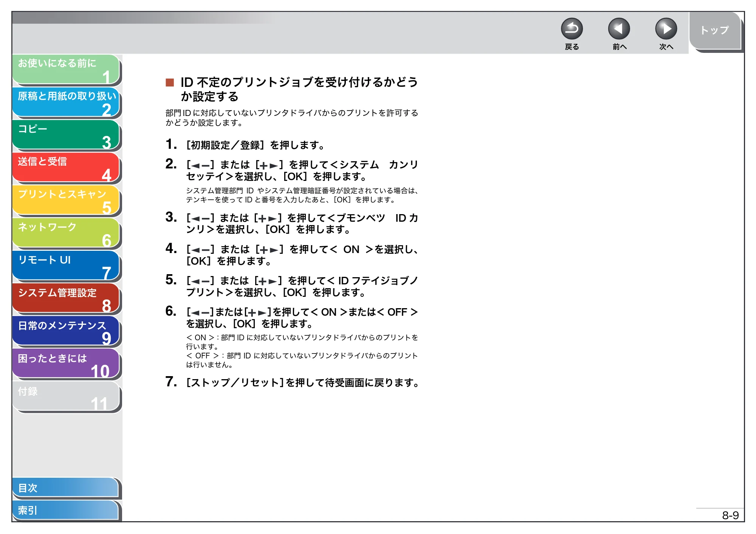This screenshot has width=756, height=534.
Task: Open chapter 2 原稿と用紙の取り扱い
Action: (x=66, y=102)
